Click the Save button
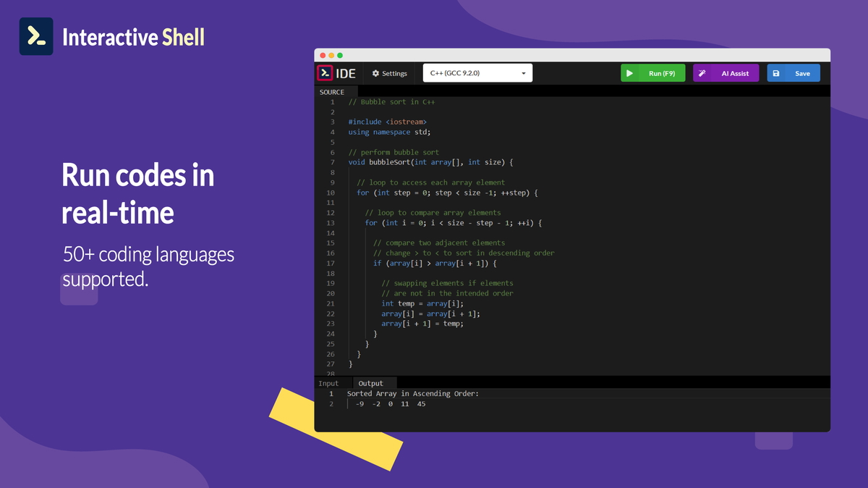The width and height of the screenshot is (868, 488). (793, 72)
